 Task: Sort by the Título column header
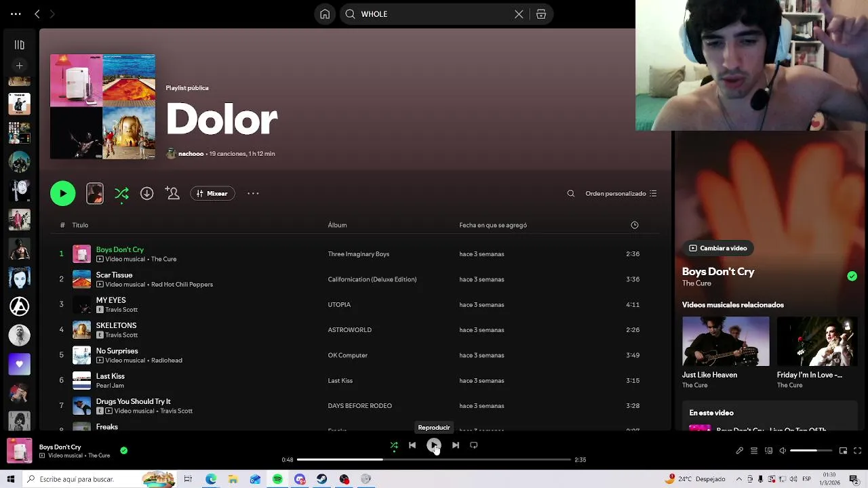80,225
